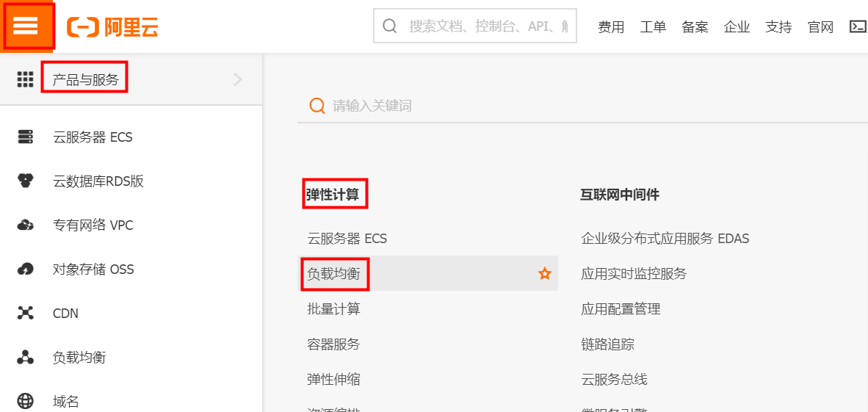Expand the 产品与服务 arrow chevron

[238, 80]
